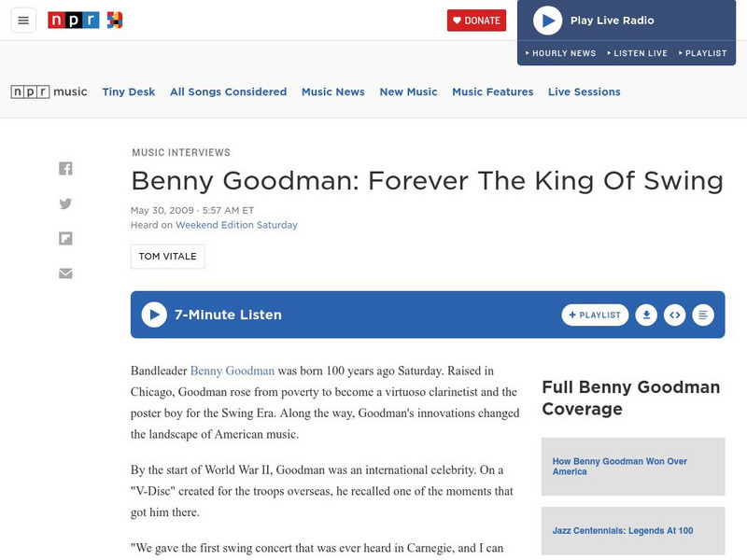Click the Donate button
This screenshot has height=560, width=747.
point(476,21)
